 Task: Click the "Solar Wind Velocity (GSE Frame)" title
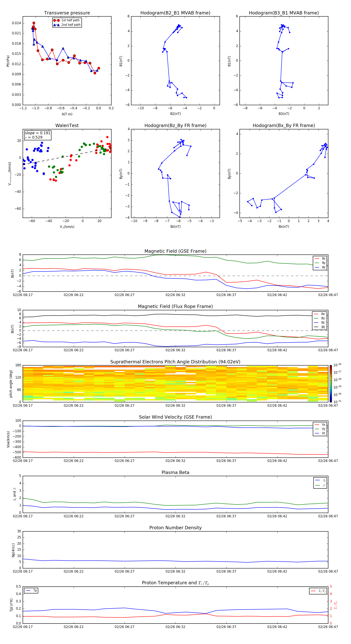click(x=175, y=417)
